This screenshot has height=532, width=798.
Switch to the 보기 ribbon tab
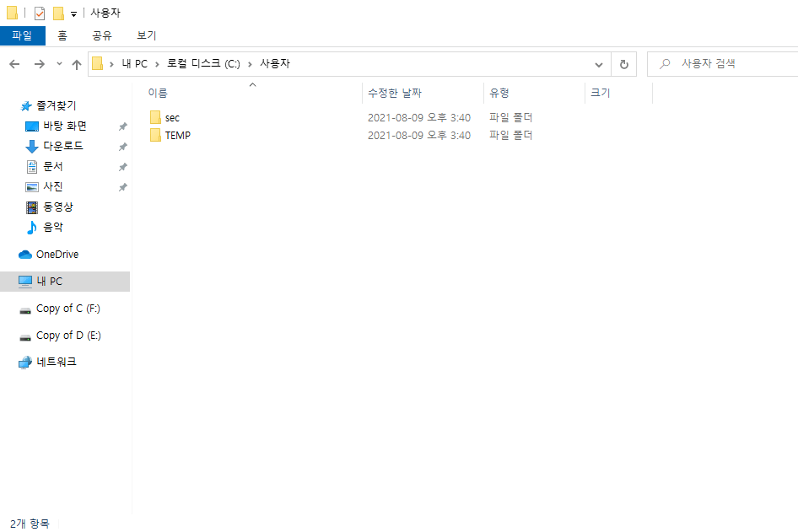(147, 35)
